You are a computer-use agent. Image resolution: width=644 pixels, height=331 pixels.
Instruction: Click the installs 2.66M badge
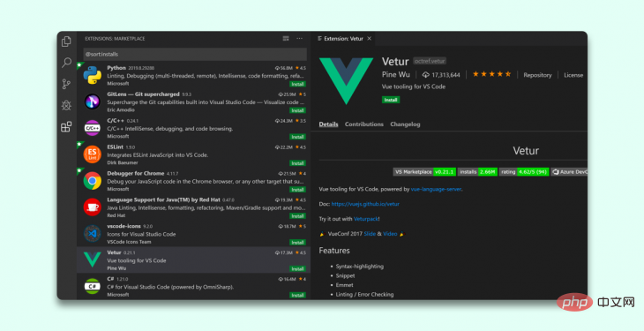click(x=477, y=172)
